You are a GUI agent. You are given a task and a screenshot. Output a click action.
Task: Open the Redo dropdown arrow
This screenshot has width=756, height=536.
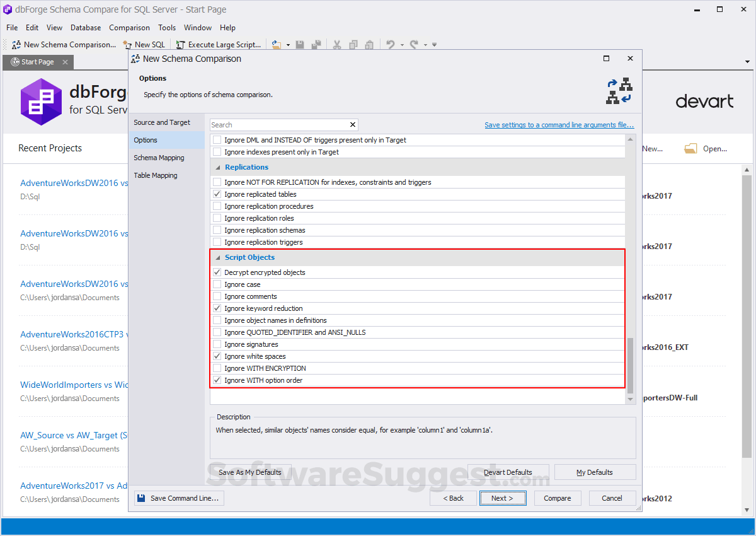pos(425,44)
